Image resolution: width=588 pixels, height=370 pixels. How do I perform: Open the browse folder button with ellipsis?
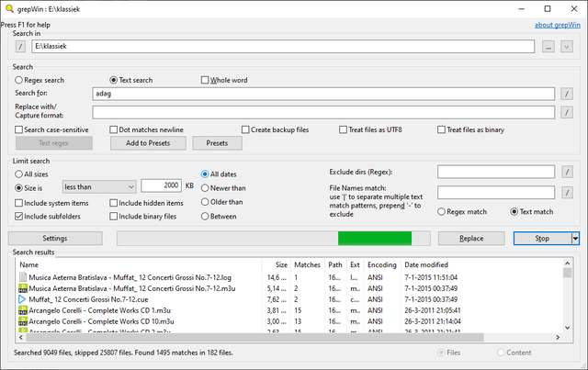point(549,45)
